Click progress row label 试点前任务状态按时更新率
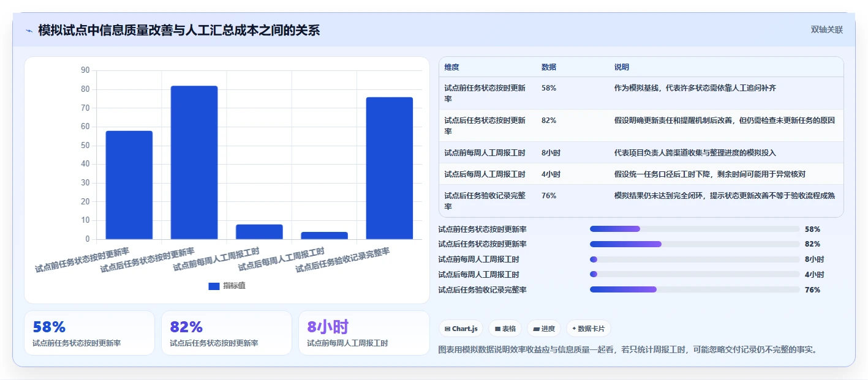The width and height of the screenshot is (868, 380). [483, 229]
